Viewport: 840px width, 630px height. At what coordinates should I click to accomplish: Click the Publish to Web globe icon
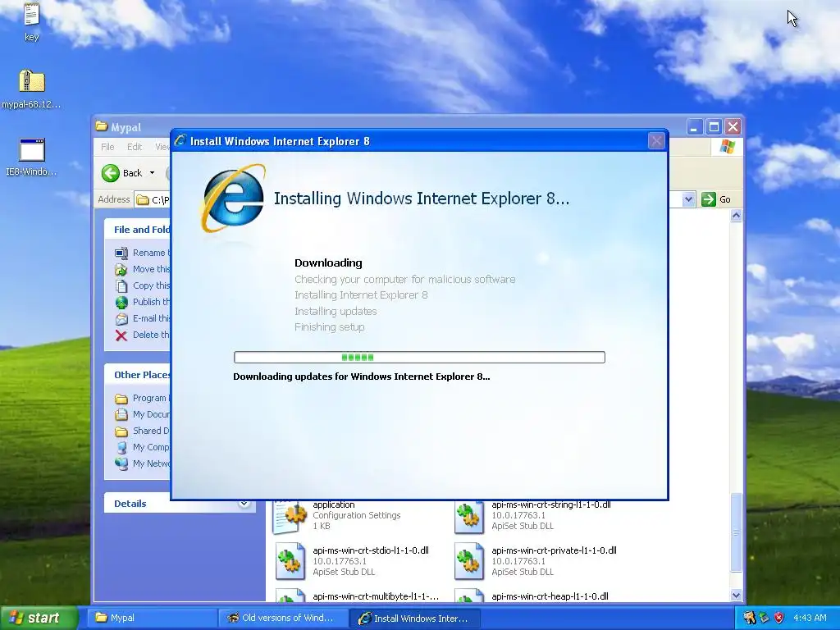click(121, 302)
